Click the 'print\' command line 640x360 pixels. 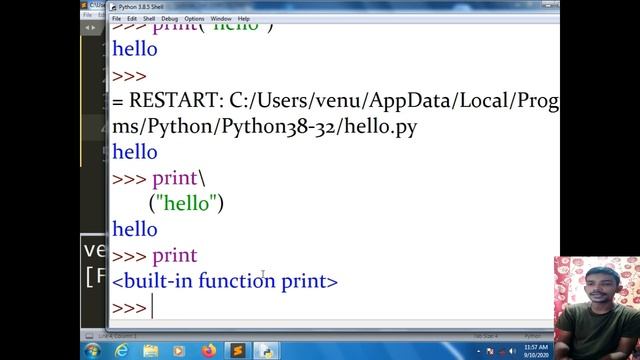click(159, 178)
